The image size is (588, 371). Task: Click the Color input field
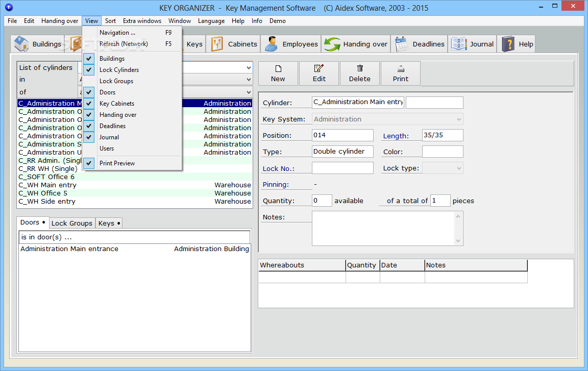[443, 152]
